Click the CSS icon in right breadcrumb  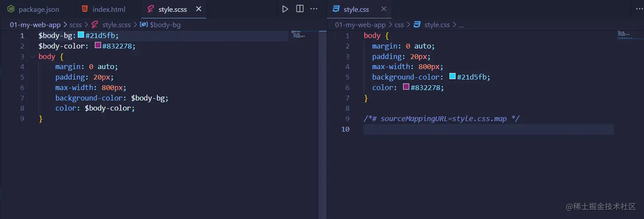pos(417,25)
